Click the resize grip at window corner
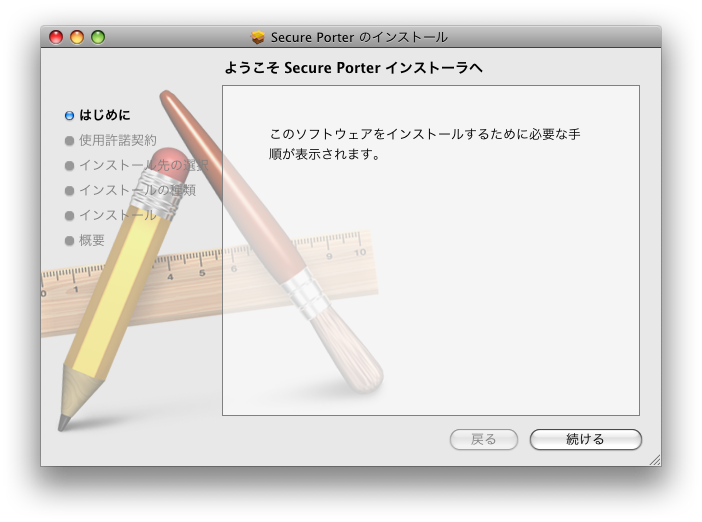The width and height of the screenshot is (702, 522). click(x=655, y=460)
